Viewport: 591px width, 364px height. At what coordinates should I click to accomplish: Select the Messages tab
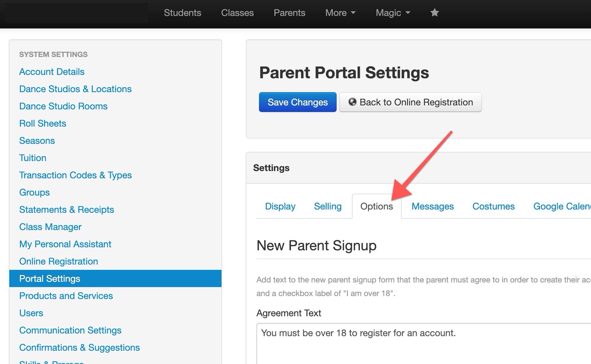coord(432,206)
